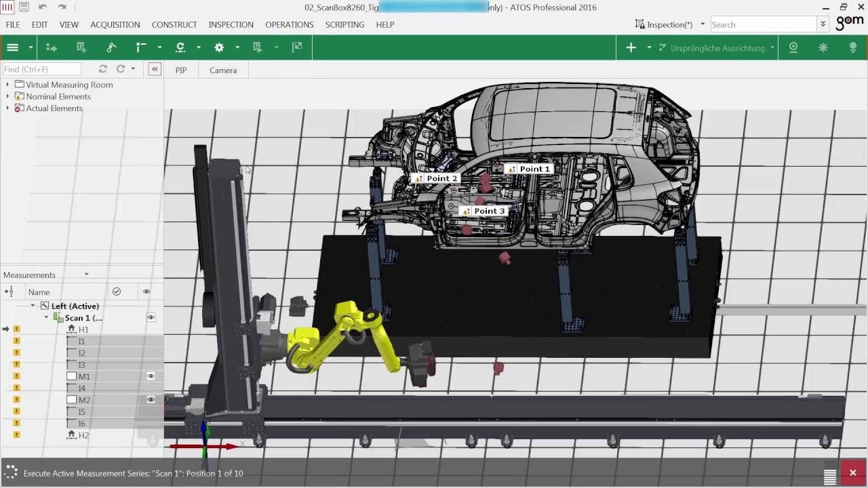This screenshot has height=488, width=868.
Task: Click the home position icon of H2
Action: [x=71, y=435]
